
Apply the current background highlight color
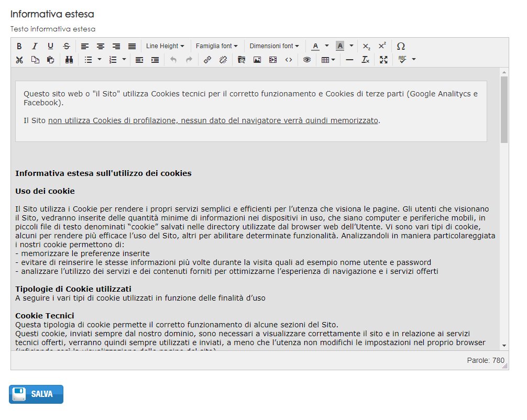point(340,46)
